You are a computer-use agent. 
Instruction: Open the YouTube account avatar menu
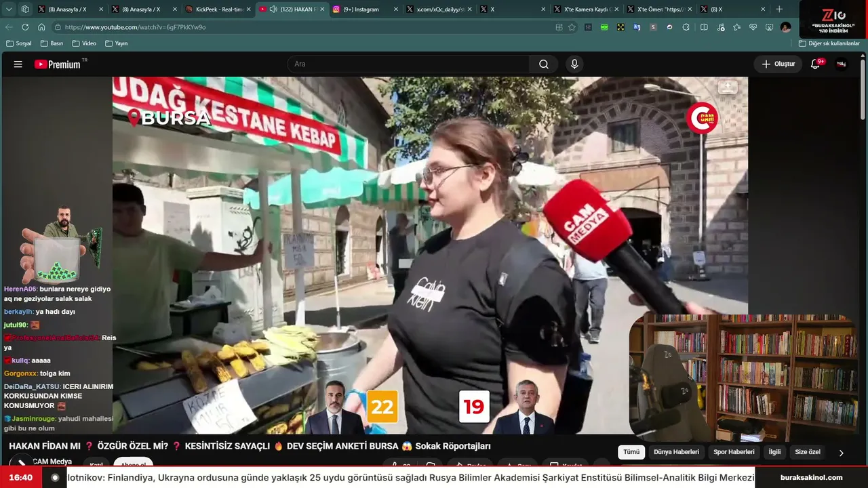tap(842, 64)
